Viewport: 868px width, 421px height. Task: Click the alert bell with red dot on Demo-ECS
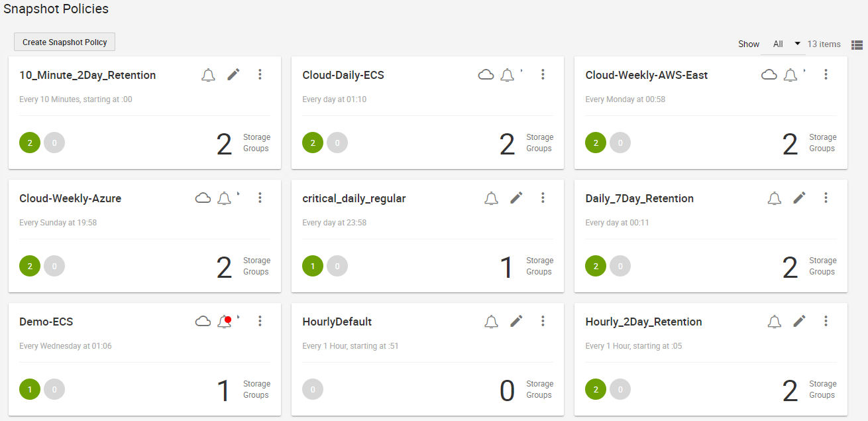click(x=225, y=322)
